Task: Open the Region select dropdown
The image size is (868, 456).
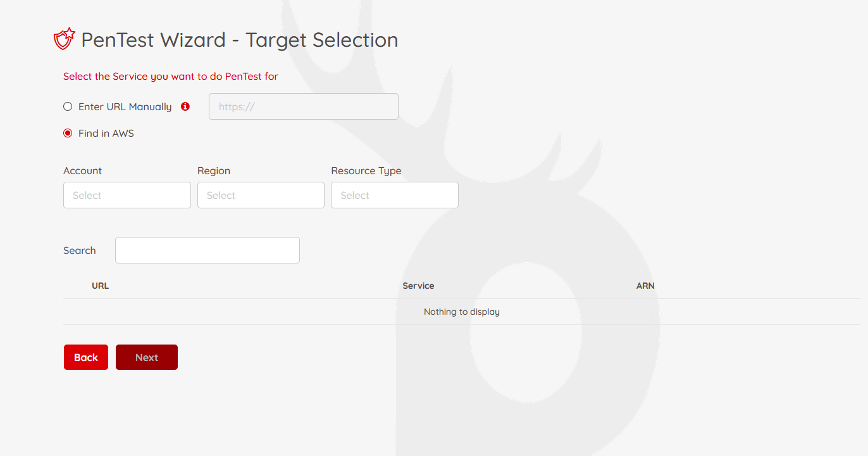Action: pyautogui.click(x=261, y=195)
